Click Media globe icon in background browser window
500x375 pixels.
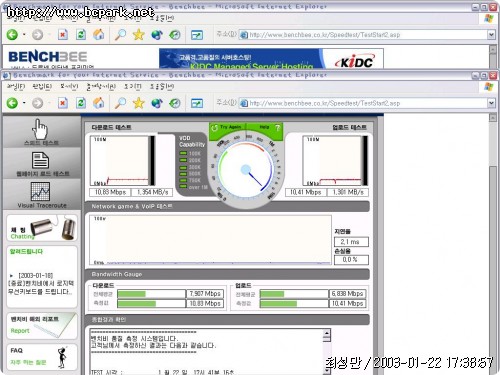pos(157,34)
